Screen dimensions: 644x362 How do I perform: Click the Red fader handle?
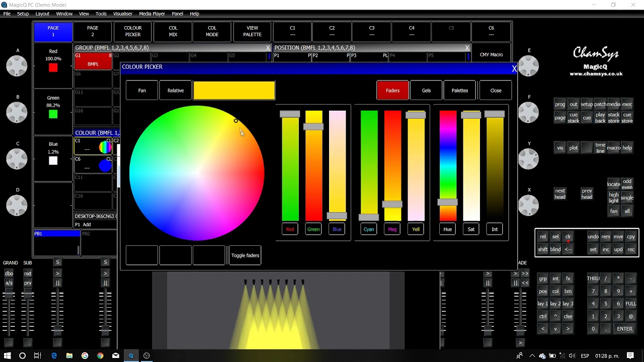290,114
